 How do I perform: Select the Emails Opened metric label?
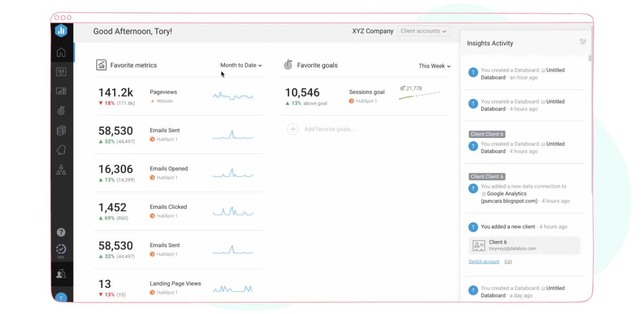pyautogui.click(x=169, y=169)
